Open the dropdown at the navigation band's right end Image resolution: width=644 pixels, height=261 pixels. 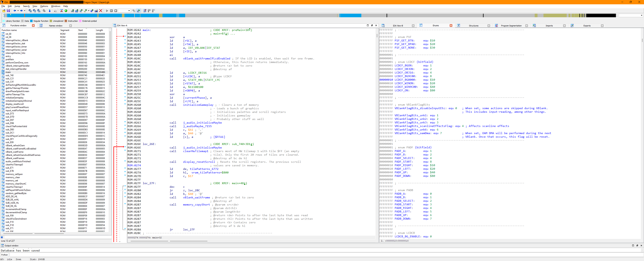642,16
